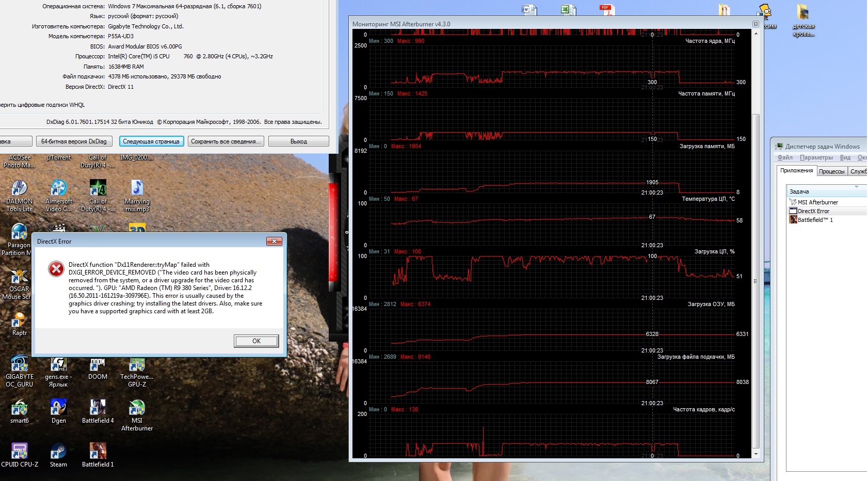
Task: Click Следующая страница button in DxDiag
Action: [151, 141]
